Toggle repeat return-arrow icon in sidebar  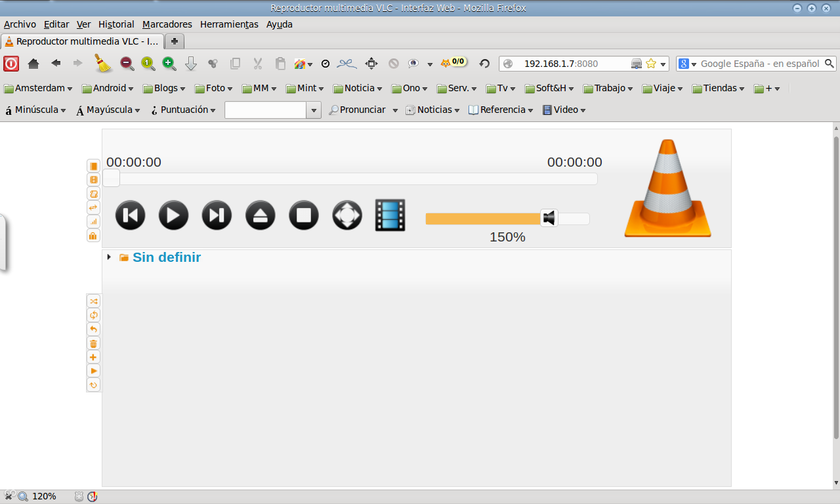point(93,329)
